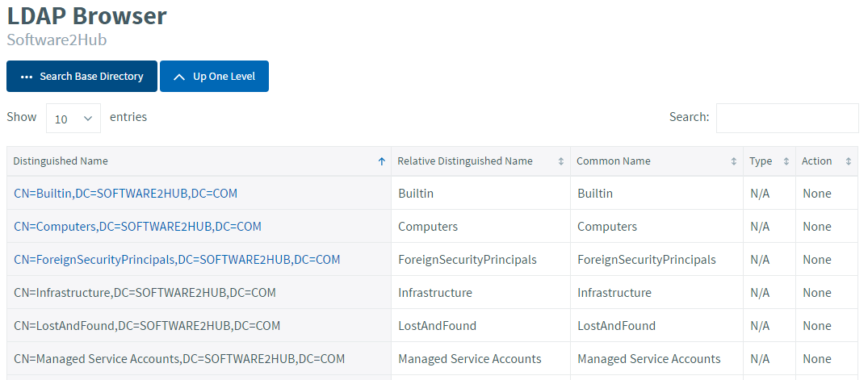Click the Common Name column header
Image resolution: width=868 pixels, height=380 pixels.
pos(614,161)
